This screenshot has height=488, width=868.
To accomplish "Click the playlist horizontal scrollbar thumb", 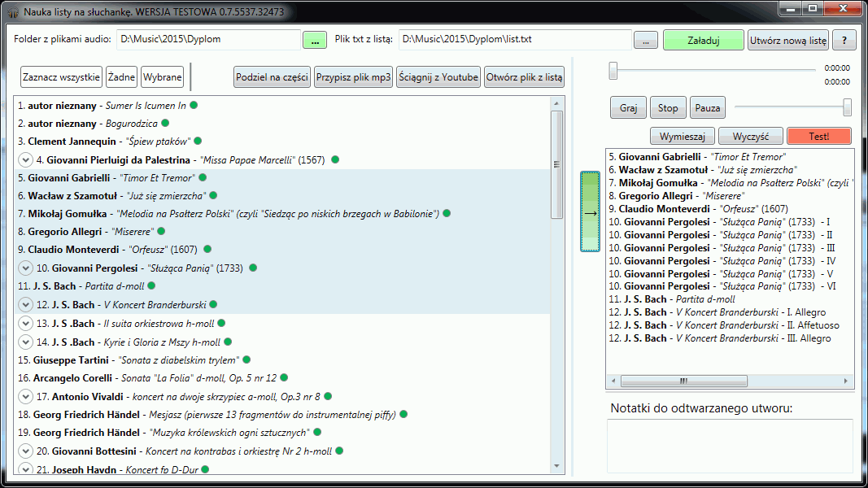I will coord(683,381).
